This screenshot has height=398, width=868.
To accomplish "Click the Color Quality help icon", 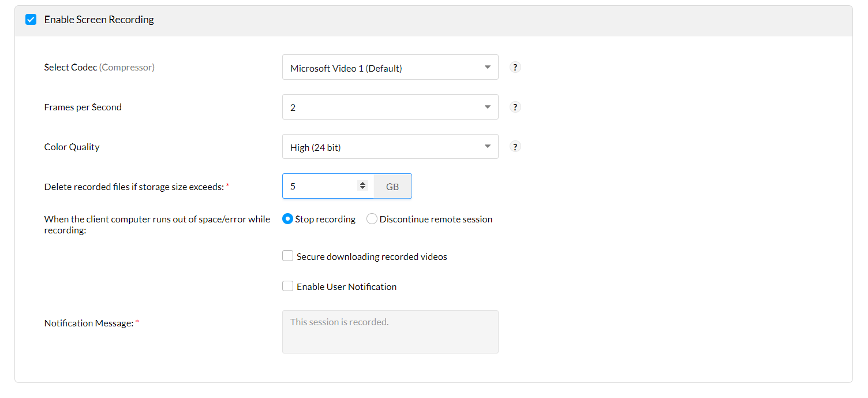I will pyautogui.click(x=515, y=147).
